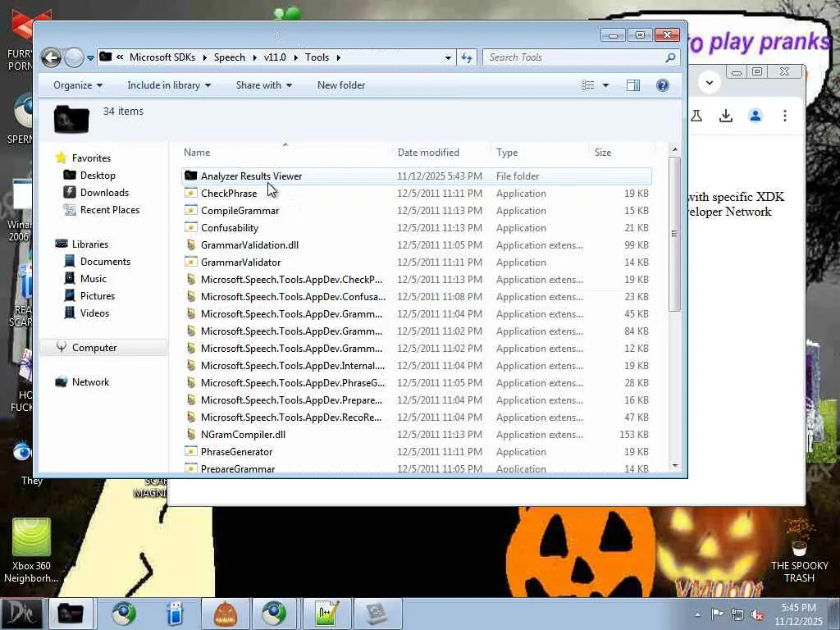Click the vertical scrollbar thumb in file list
The image size is (840, 630).
[674, 234]
